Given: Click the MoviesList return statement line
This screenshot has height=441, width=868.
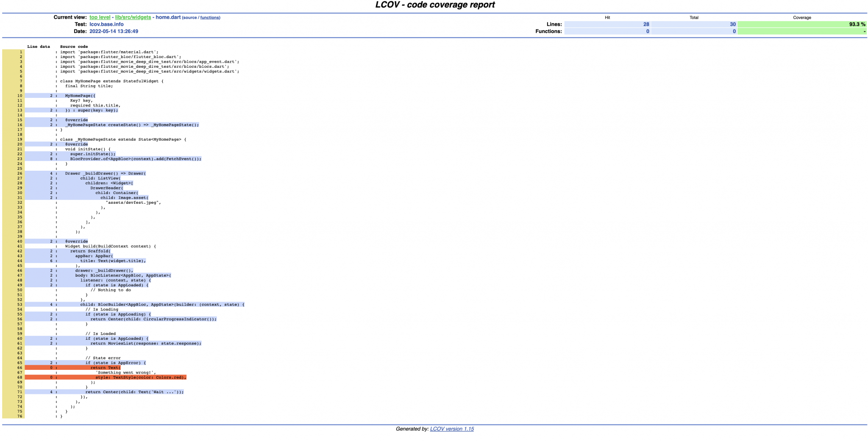Looking at the screenshot, I should [146, 344].
